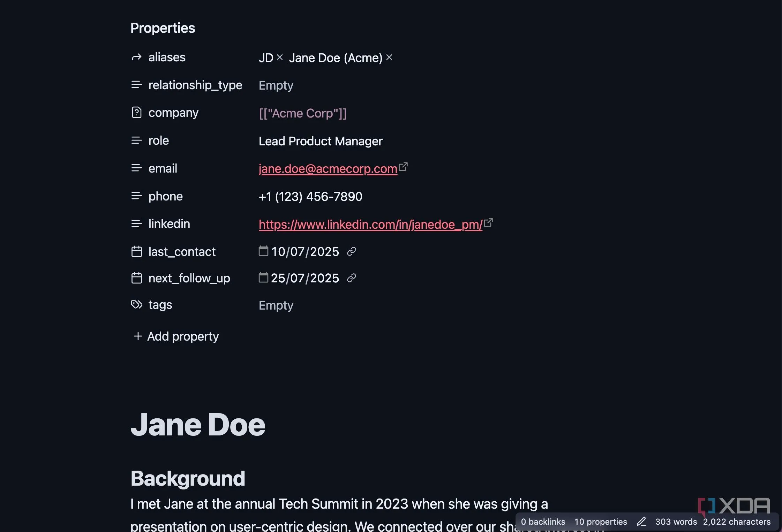Open last_contact calendar date picker icon

click(x=263, y=251)
